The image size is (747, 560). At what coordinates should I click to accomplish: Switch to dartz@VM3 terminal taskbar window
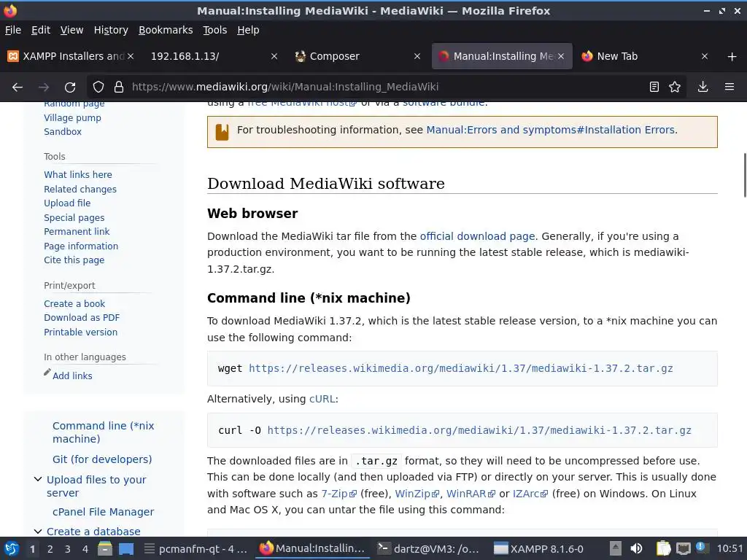[x=427, y=549]
